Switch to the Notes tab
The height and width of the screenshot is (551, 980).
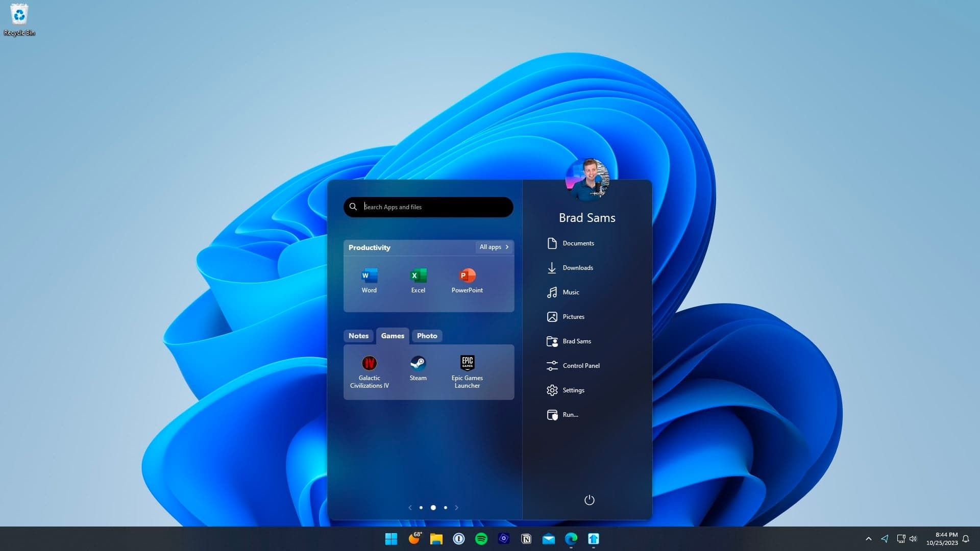click(358, 336)
